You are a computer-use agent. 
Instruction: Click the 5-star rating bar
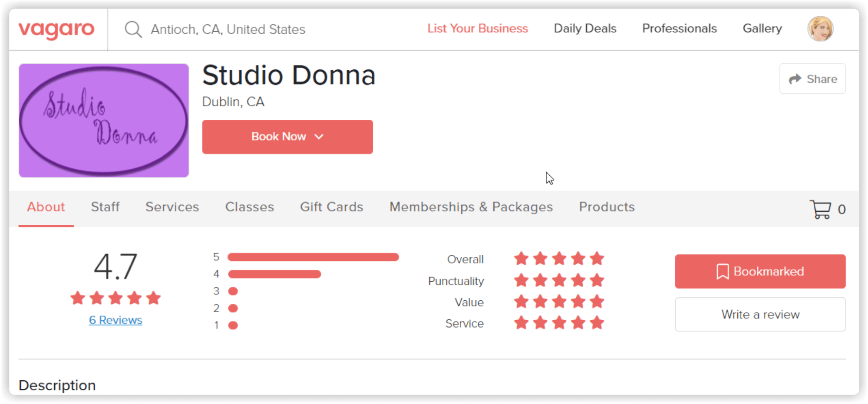pos(313,257)
